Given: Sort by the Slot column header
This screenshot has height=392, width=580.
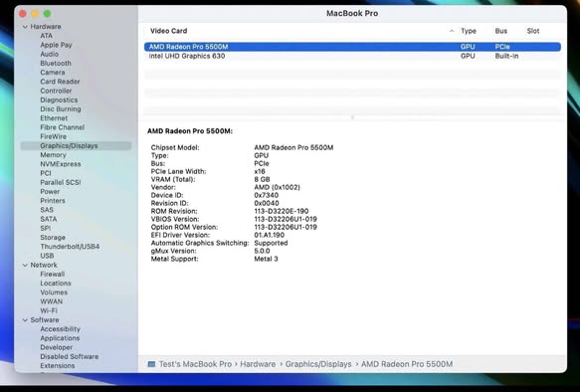Looking at the screenshot, I should coord(533,31).
